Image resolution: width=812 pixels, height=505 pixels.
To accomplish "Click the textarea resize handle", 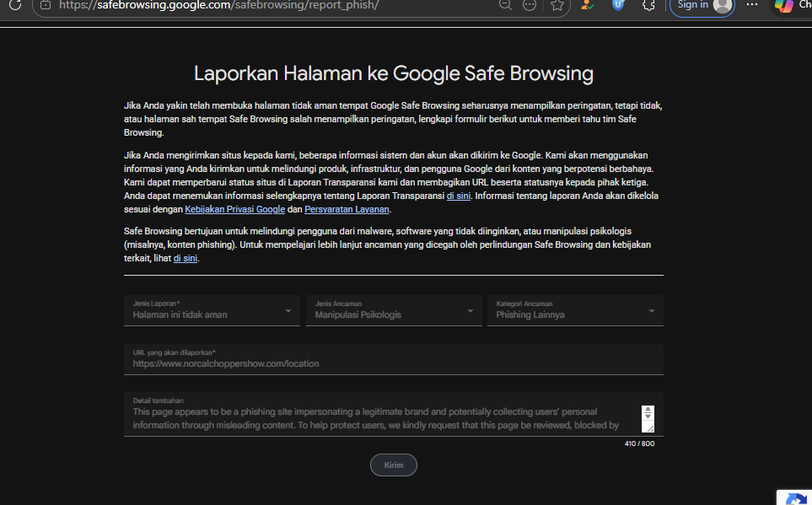I will (650, 428).
